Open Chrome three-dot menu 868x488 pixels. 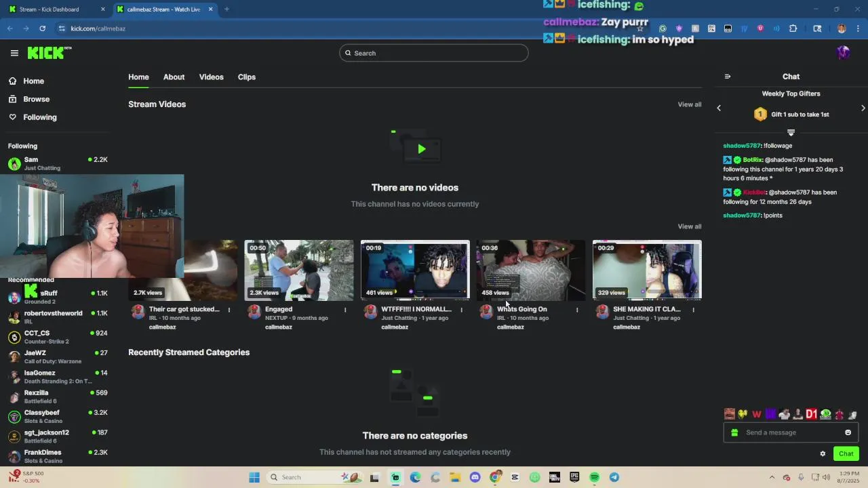tap(858, 28)
